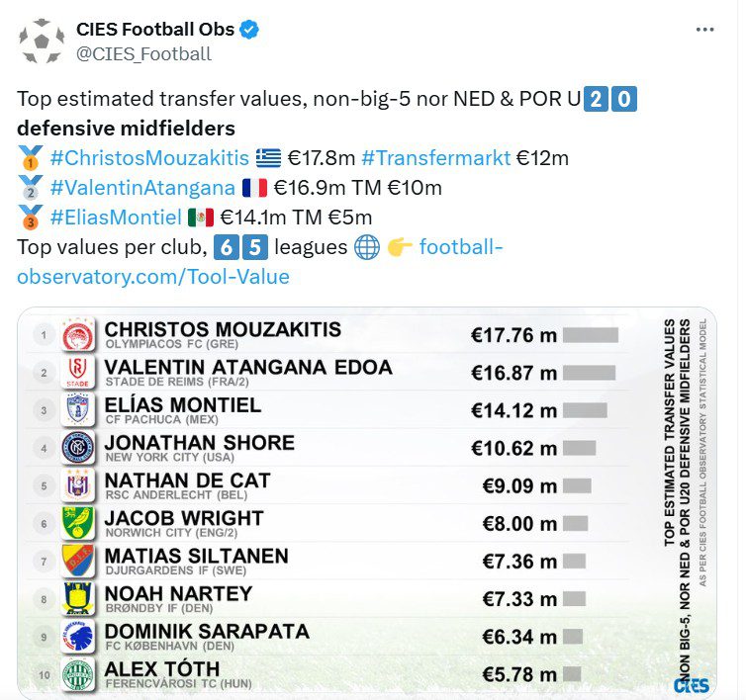746x700 pixels.
Task: Click the Brøndby IF club crest
Action: pos(78,599)
